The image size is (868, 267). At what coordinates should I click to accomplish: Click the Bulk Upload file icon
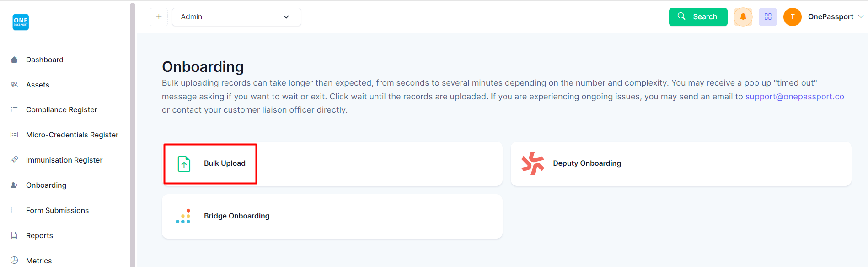click(184, 163)
